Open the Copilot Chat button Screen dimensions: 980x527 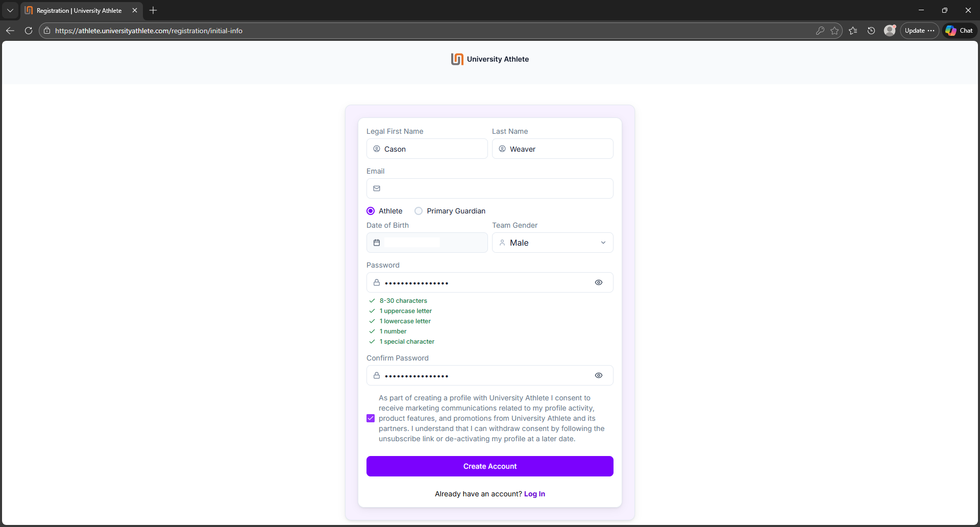pos(960,31)
